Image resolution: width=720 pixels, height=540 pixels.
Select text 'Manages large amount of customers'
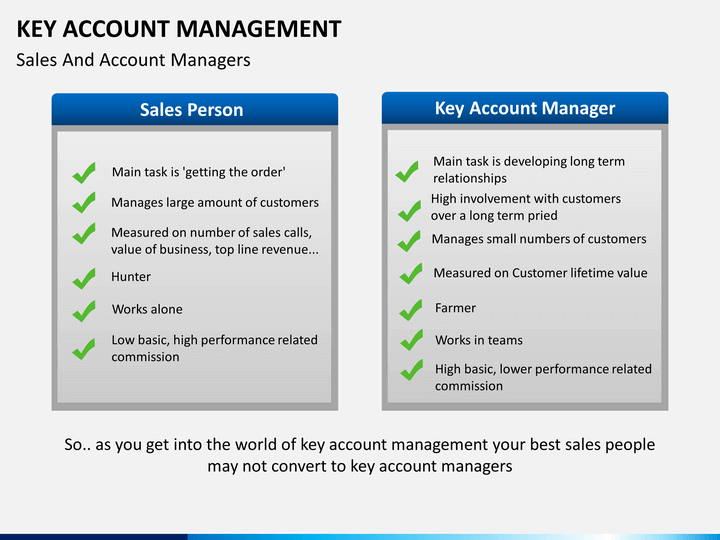[215, 202]
